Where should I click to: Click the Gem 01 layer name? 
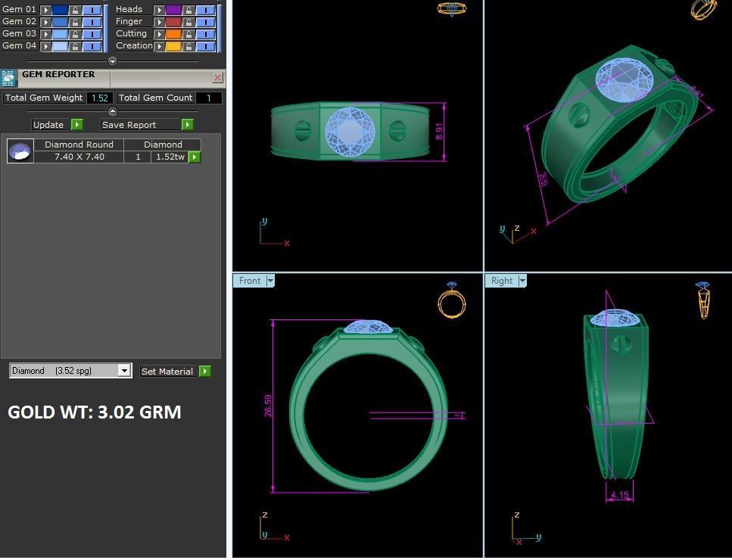(19, 9)
